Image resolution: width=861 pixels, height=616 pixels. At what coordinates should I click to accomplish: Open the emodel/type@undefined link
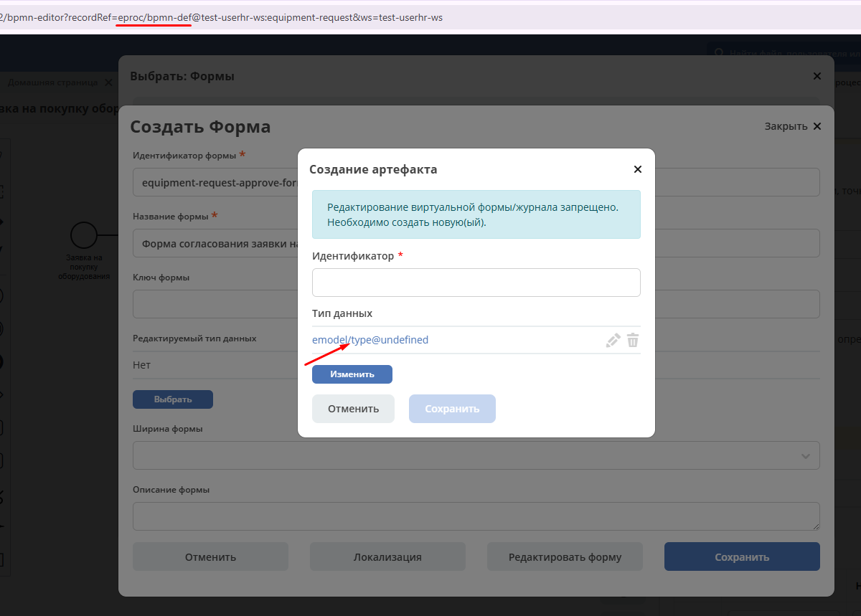tap(370, 340)
